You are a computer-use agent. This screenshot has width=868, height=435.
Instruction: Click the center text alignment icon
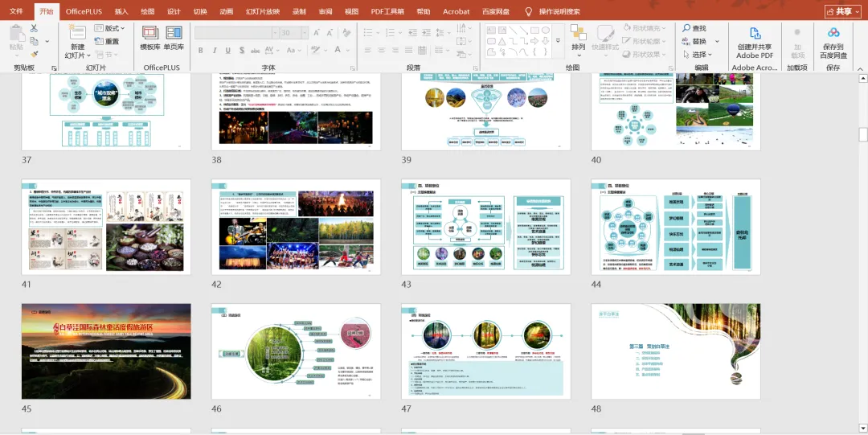382,51
